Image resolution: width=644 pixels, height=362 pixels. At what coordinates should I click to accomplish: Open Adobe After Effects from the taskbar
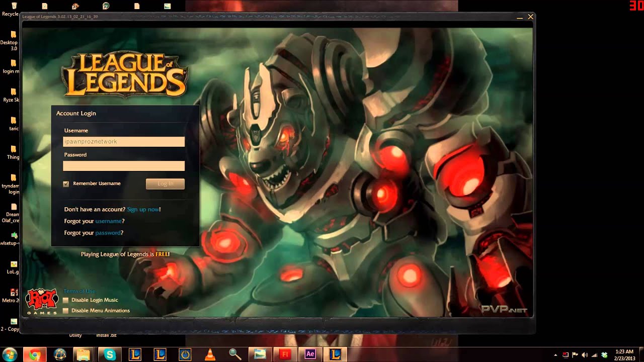point(310,354)
